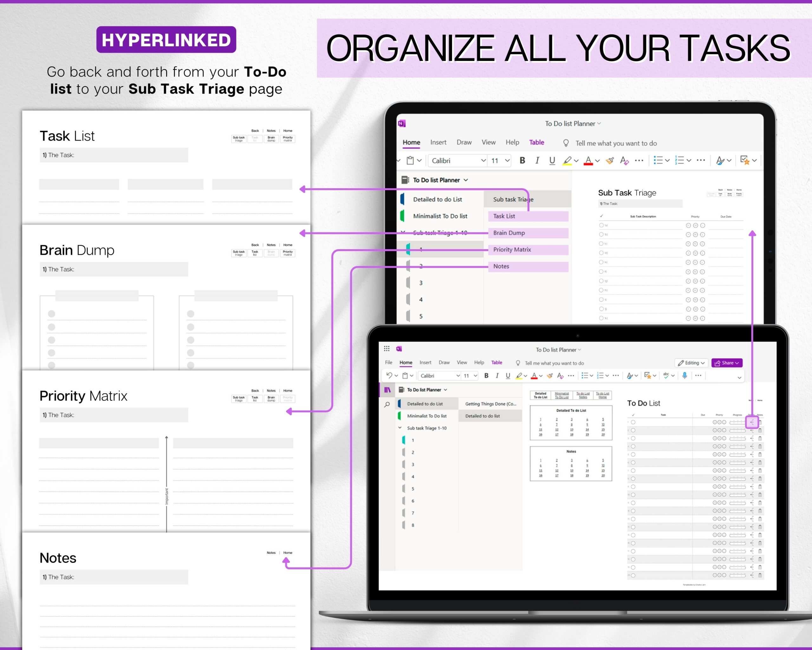Apply italic formatting
This screenshot has width=812, height=650.
[537, 160]
